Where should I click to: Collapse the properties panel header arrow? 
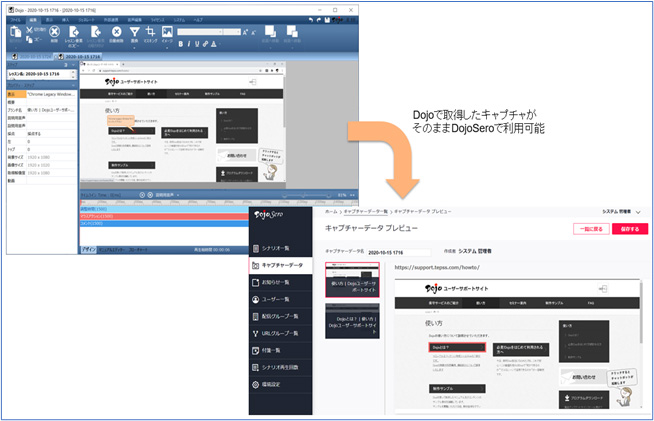click(x=73, y=85)
